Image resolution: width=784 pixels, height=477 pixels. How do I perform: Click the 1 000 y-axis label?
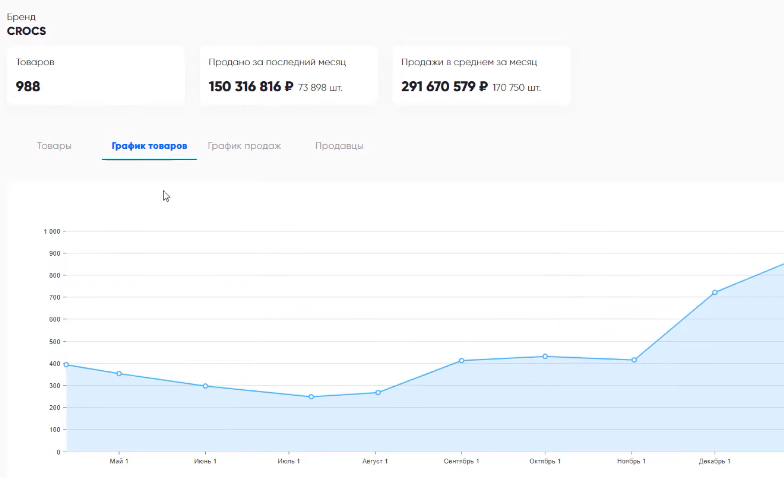click(52, 232)
